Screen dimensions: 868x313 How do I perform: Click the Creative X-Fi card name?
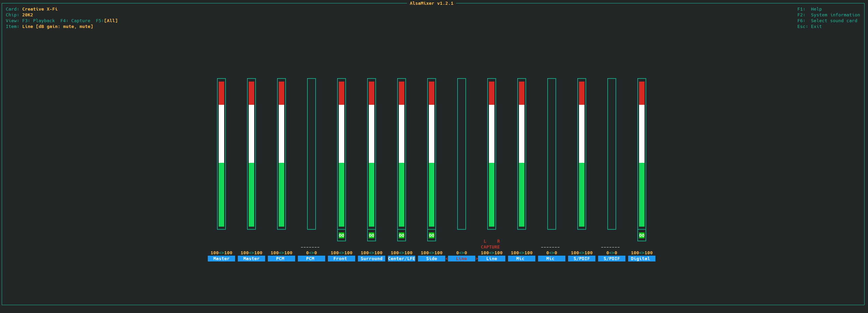click(x=40, y=9)
